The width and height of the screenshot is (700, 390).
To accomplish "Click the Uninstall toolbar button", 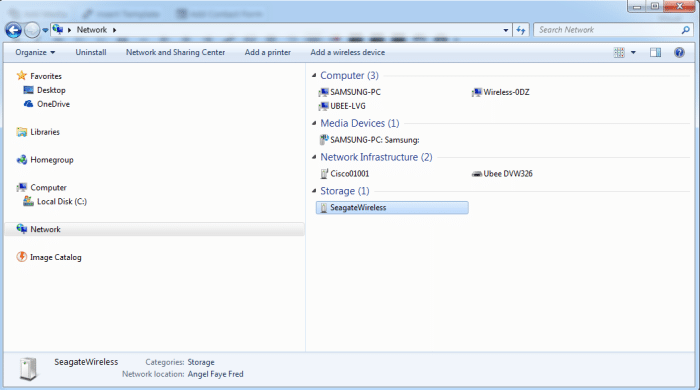I will point(91,52).
